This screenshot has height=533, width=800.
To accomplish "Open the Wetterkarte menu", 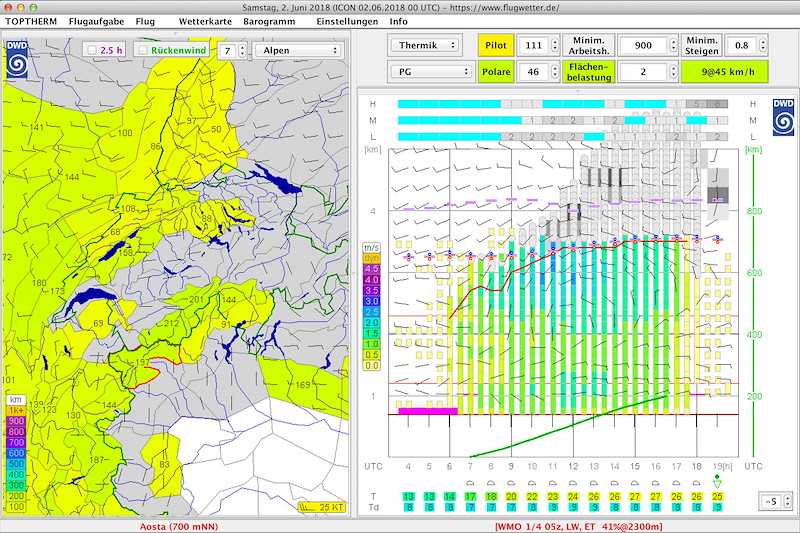I will click(205, 21).
